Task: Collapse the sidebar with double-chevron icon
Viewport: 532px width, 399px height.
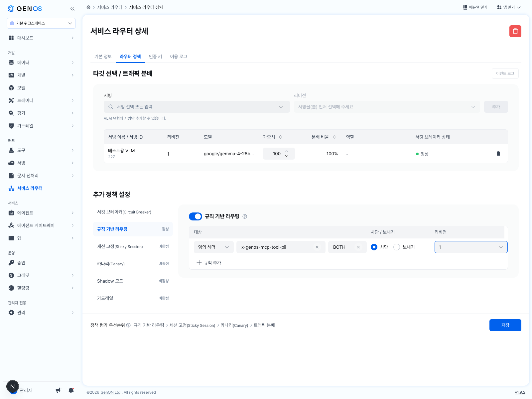Action: point(72,9)
